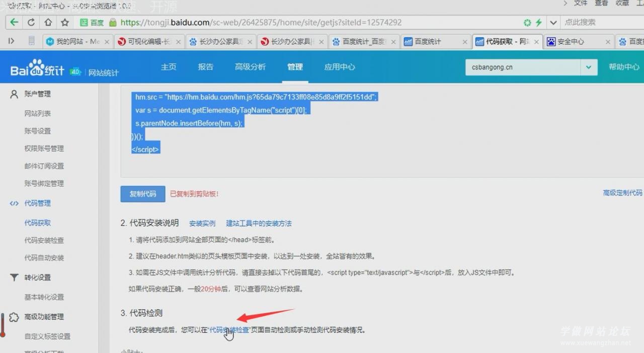Click the 百度 verified site badge
Screen dimensions: 644x353
(91, 22)
